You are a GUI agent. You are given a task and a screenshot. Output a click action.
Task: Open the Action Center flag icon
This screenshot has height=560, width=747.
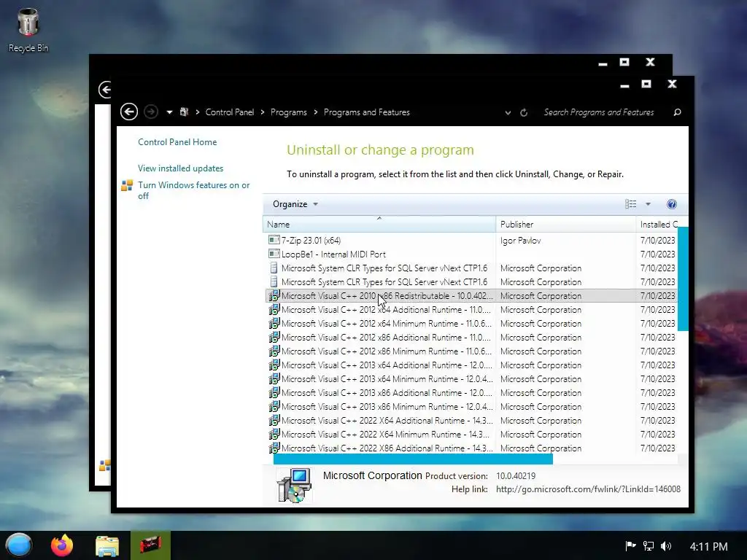click(x=630, y=545)
